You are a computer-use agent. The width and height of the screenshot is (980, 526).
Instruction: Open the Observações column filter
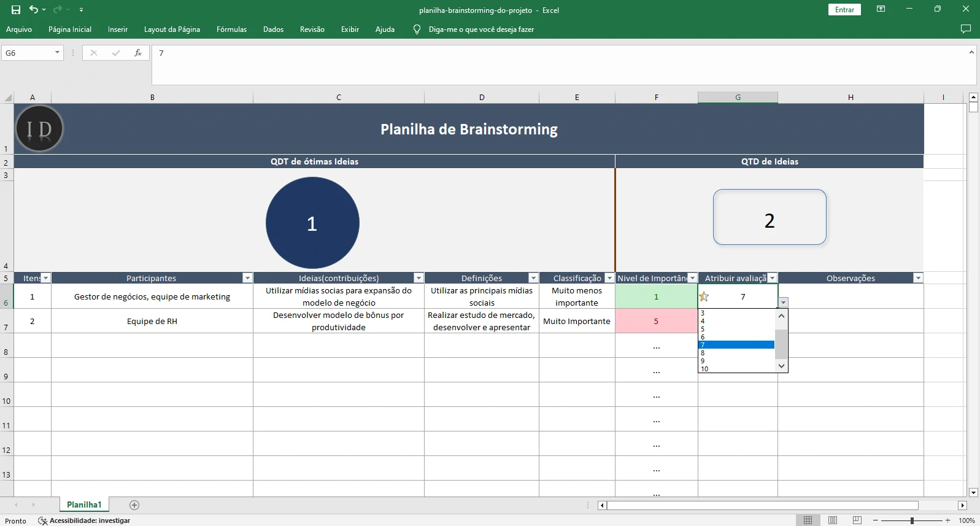click(x=918, y=278)
